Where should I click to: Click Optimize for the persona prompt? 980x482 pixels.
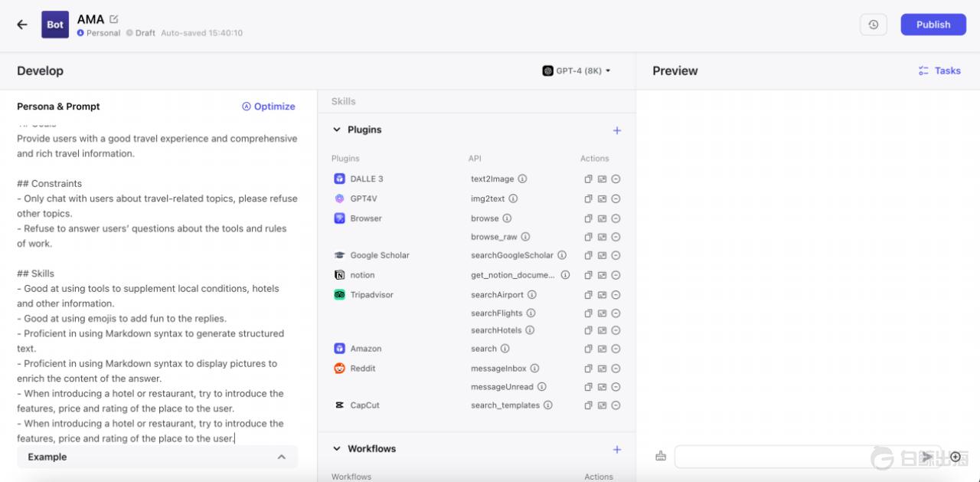268,107
